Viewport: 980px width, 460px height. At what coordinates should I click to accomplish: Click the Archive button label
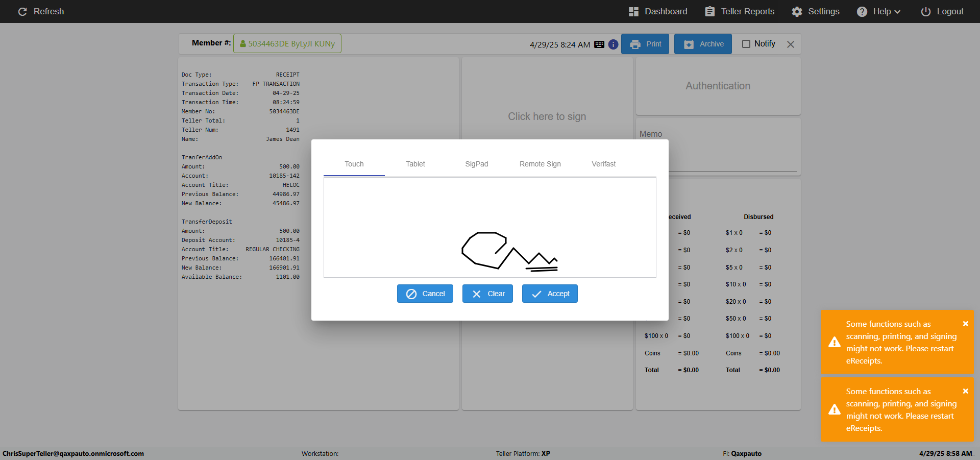click(x=712, y=44)
